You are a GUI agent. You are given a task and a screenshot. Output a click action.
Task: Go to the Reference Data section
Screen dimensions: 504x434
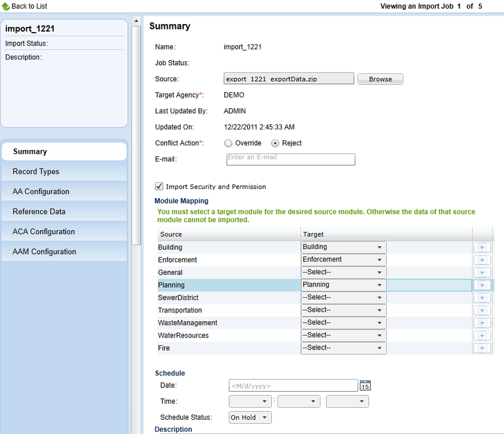[x=39, y=212]
